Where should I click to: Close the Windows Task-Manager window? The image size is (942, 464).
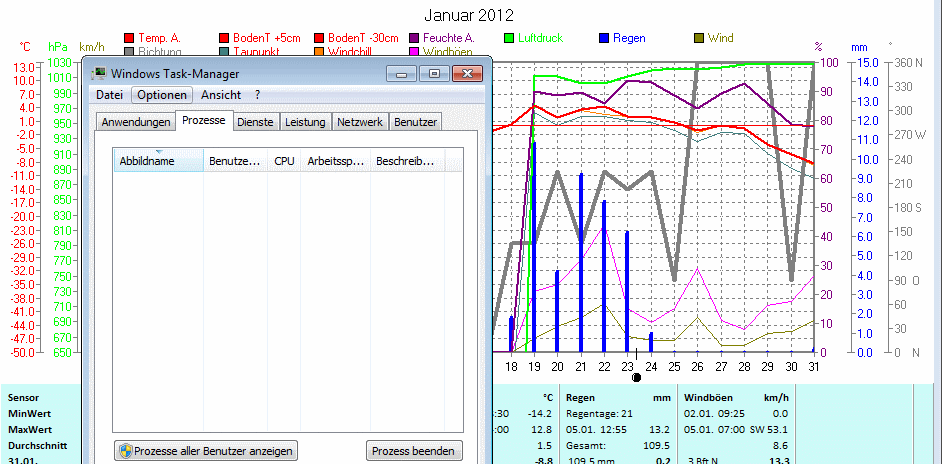(467, 74)
